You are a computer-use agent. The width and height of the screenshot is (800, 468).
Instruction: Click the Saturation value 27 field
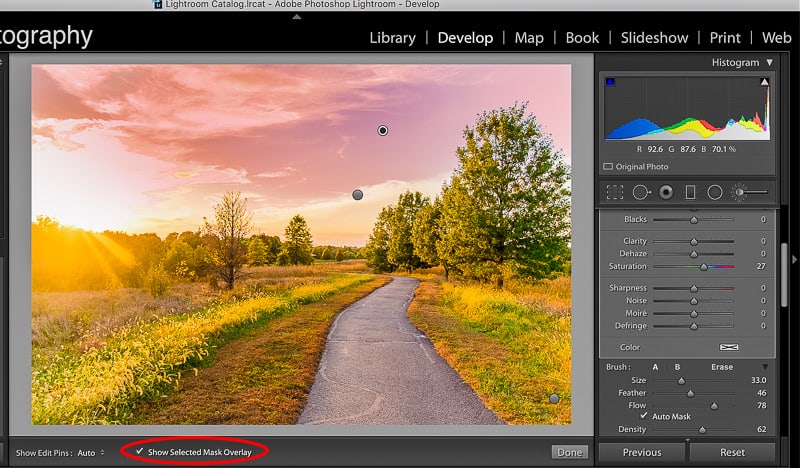tap(761, 266)
